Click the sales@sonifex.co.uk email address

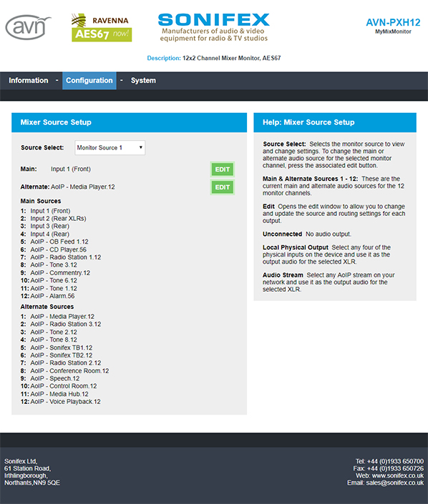pos(395,483)
